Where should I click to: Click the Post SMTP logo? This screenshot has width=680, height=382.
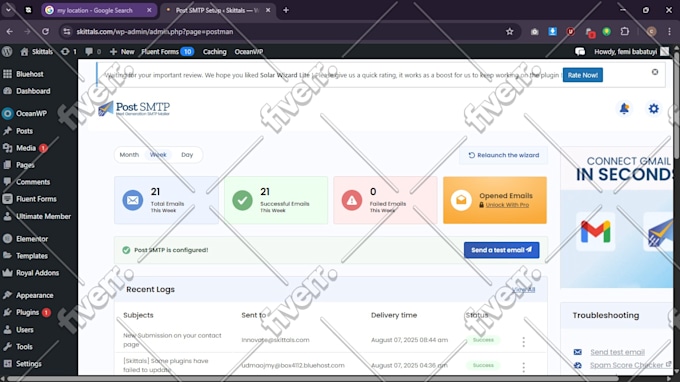134,108
